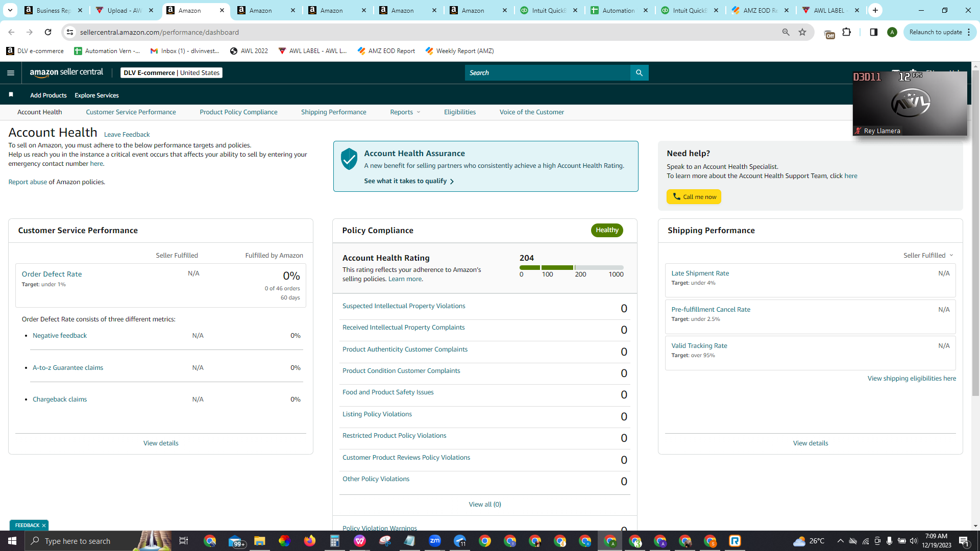Click the Call me now button

pos(694,197)
